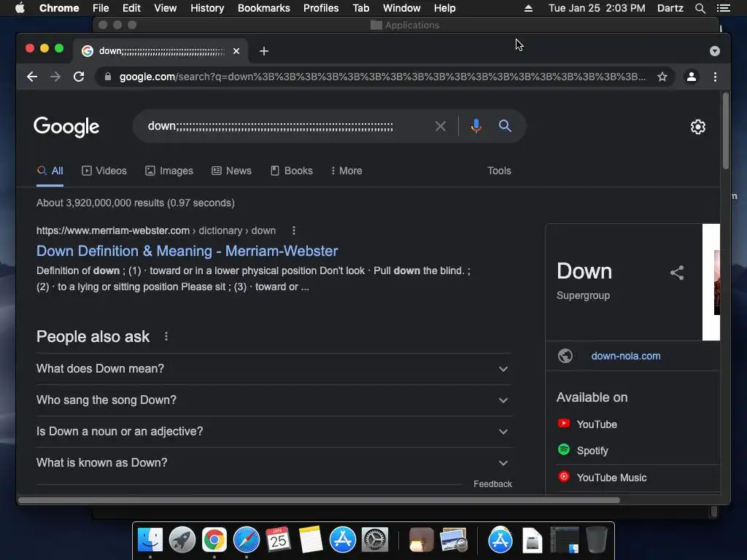Open the History menu
The width and height of the screenshot is (747, 560).
pos(207,8)
